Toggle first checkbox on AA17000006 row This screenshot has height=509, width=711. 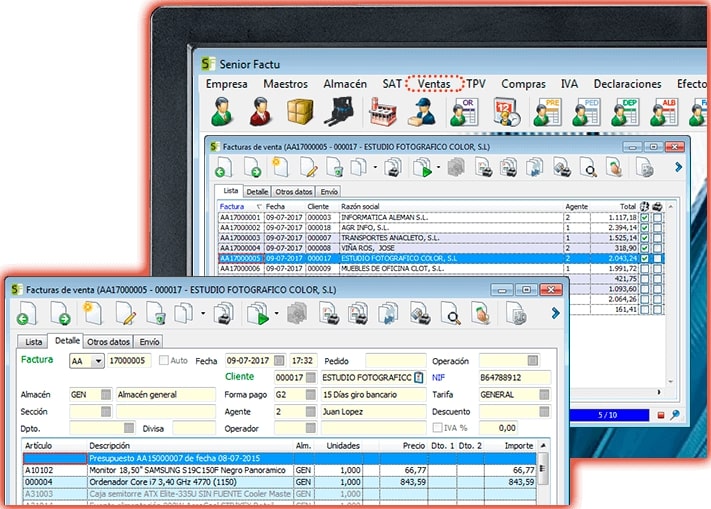644,268
